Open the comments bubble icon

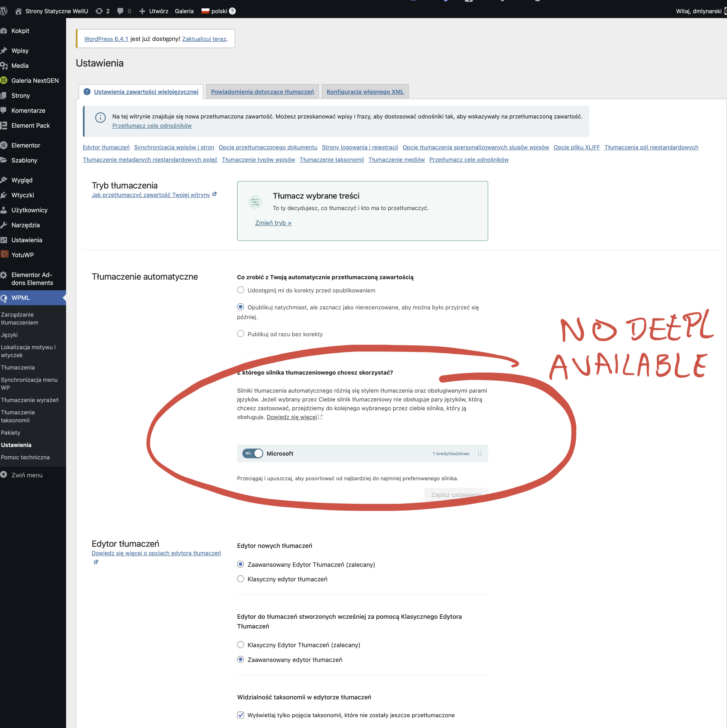click(x=120, y=11)
